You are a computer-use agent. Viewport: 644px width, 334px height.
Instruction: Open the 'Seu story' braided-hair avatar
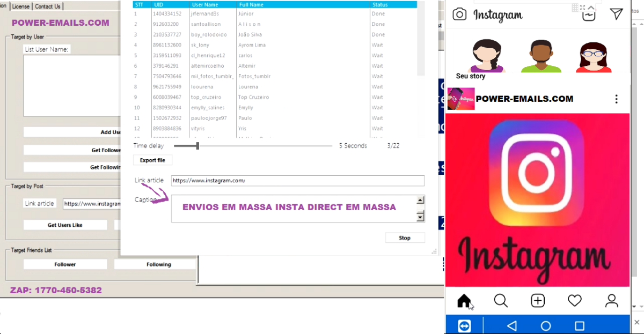click(488, 55)
